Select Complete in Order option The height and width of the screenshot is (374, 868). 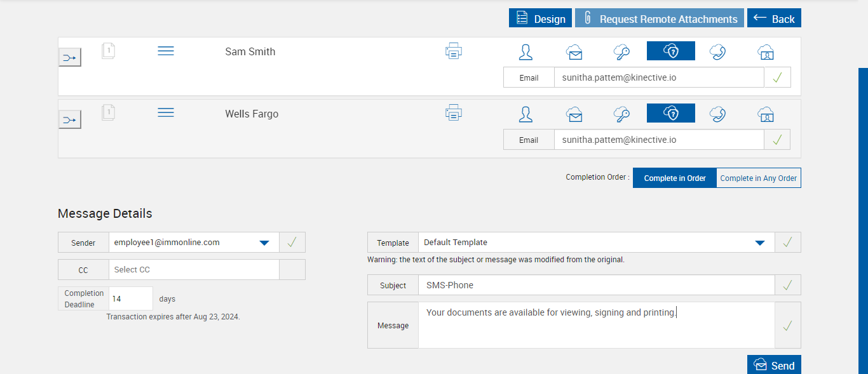675,178
